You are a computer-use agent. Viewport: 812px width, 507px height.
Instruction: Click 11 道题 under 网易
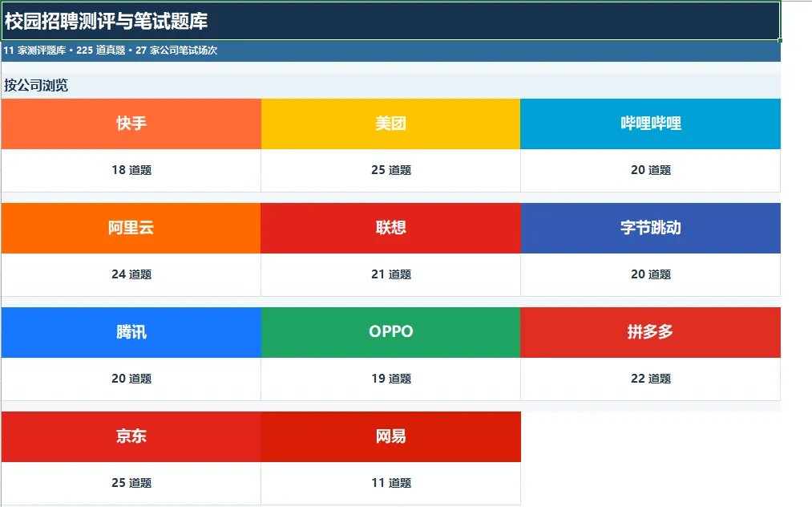tap(390, 483)
